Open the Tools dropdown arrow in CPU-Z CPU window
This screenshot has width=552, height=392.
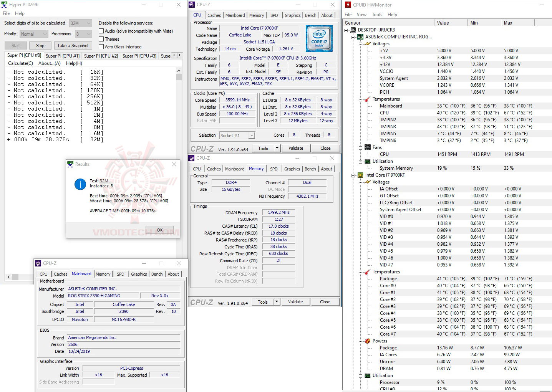click(277, 148)
